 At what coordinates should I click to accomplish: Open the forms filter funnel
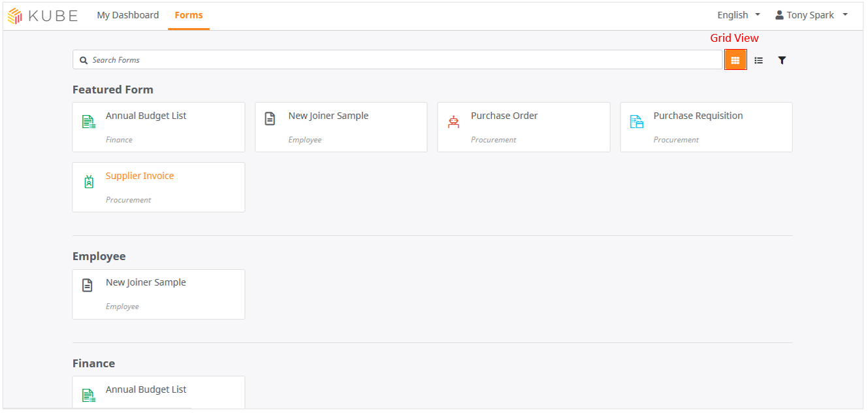click(782, 60)
